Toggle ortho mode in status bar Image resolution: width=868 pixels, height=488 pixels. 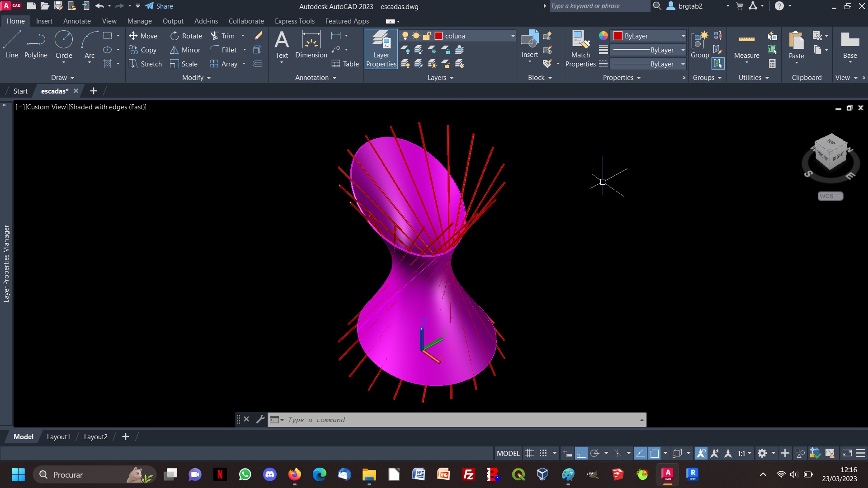(x=581, y=453)
